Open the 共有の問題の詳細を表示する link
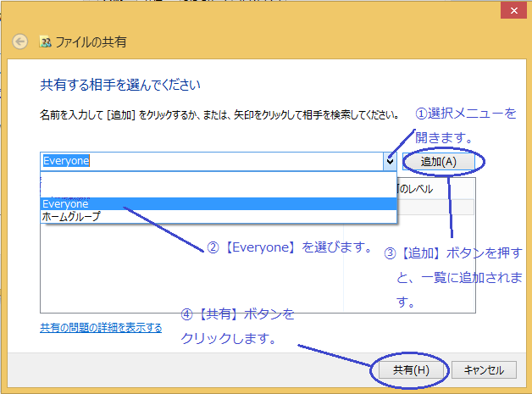Screen dimensions: 532x394 pyautogui.click(x=101, y=327)
